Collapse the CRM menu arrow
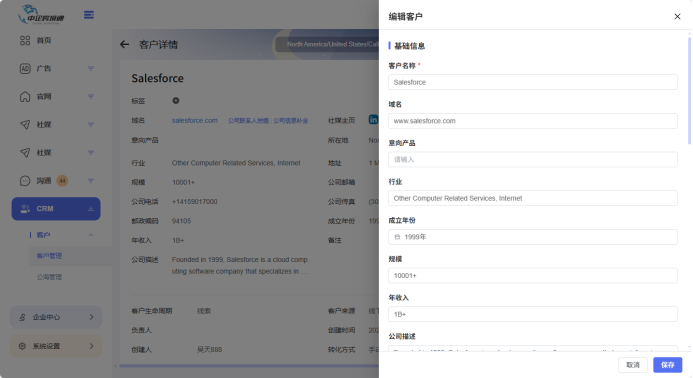 pos(91,209)
